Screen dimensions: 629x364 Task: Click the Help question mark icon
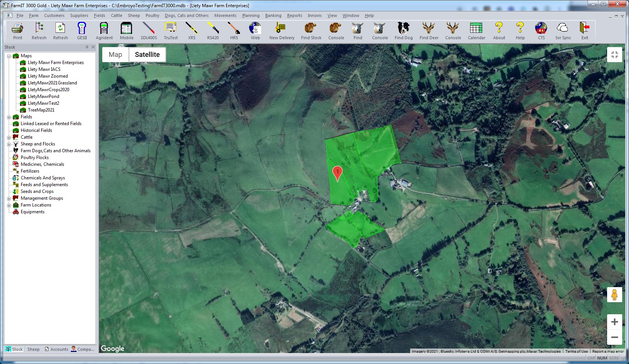click(520, 31)
